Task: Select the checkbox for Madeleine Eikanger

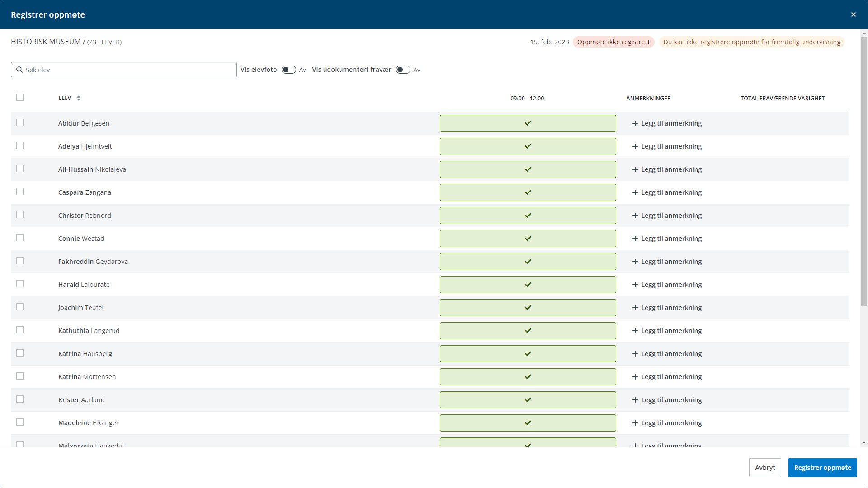Action: [20, 422]
